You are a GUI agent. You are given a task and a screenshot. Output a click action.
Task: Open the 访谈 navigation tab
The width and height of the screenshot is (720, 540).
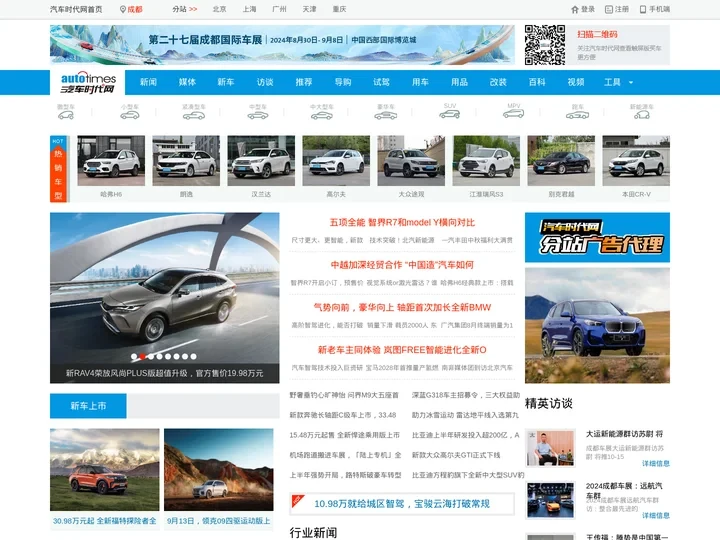coord(265,82)
